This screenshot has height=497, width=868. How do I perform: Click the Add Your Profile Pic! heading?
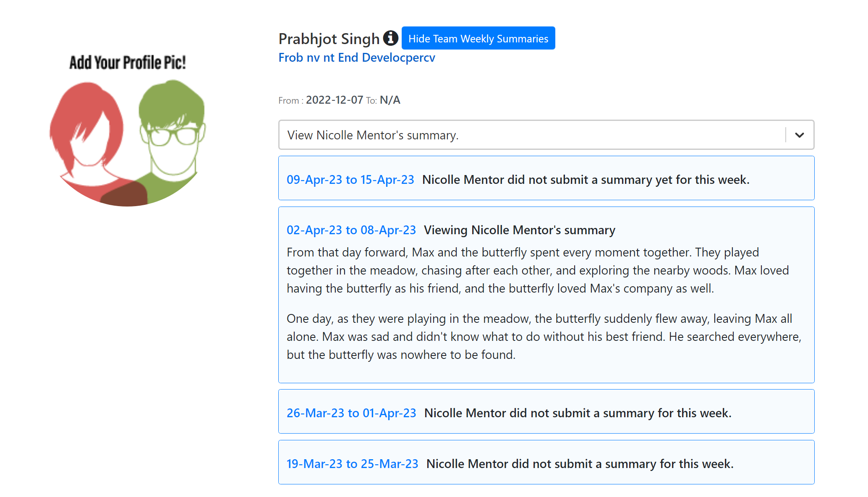tap(128, 63)
